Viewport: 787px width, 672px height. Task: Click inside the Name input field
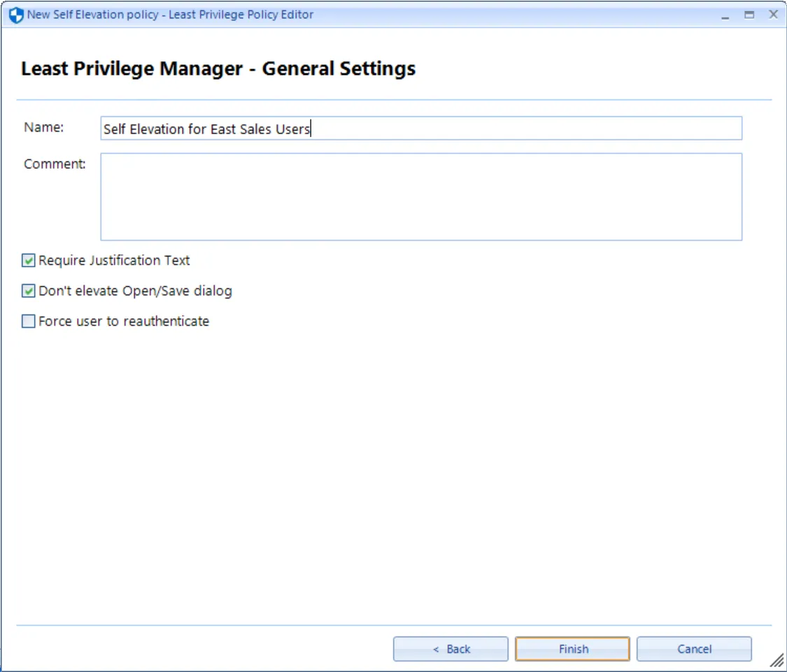420,128
